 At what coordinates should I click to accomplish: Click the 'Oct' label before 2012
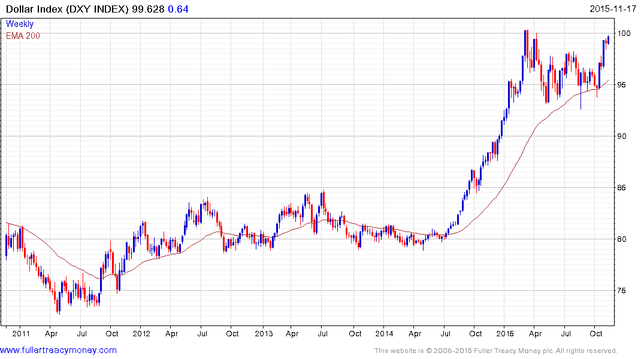(x=111, y=333)
